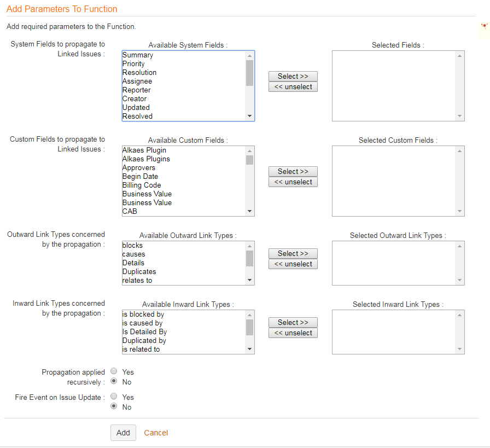This screenshot has height=448, width=490.
Task: Choose Yes for Fire Event on Issue Update
Action: (114, 397)
